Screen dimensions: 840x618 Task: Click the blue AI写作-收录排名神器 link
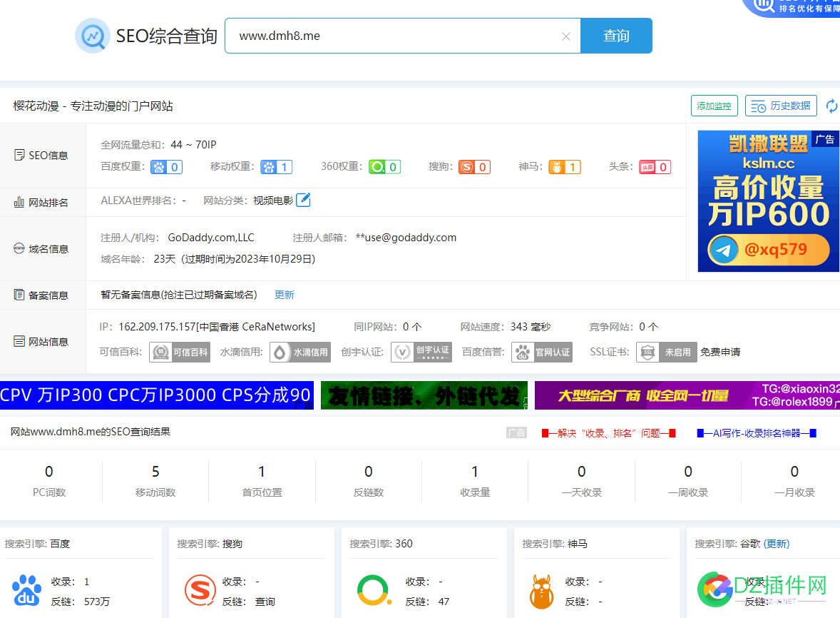point(757,433)
